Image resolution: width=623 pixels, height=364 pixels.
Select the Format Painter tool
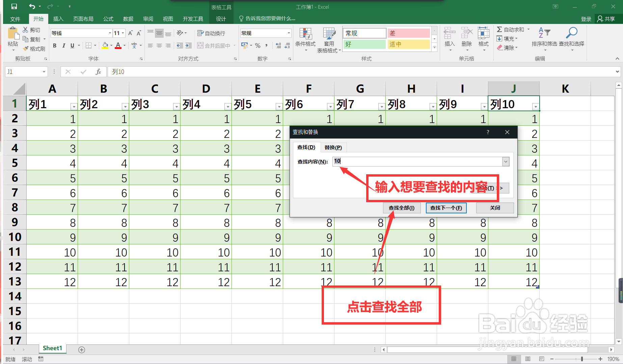(x=34, y=48)
